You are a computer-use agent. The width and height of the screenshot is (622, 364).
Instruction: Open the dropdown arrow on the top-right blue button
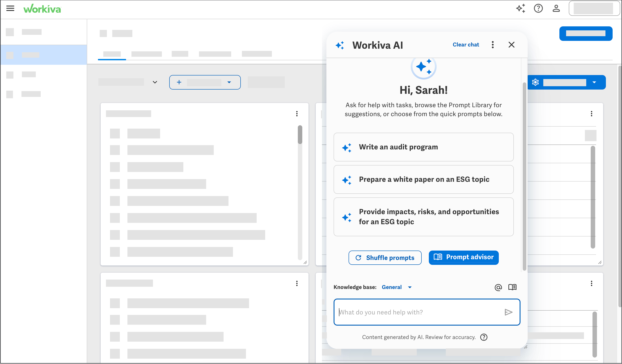[x=594, y=82]
